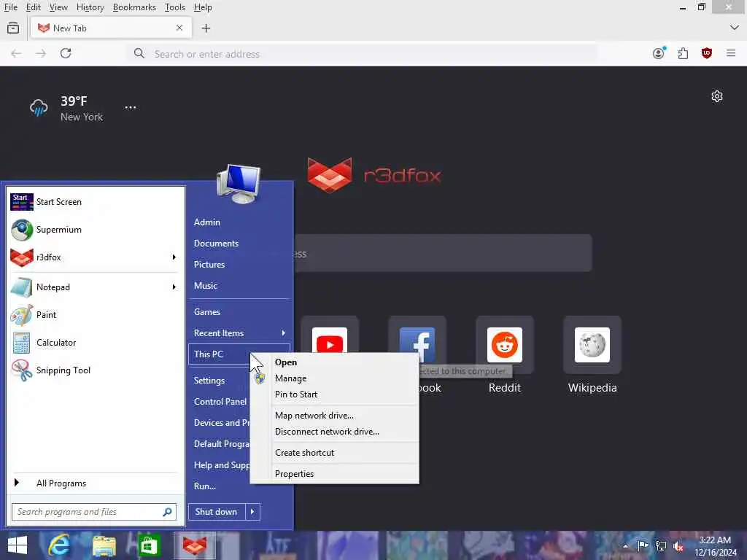Open the extensions puzzle icon
The width and height of the screenshot is (747, 560).
coord(683,53)
